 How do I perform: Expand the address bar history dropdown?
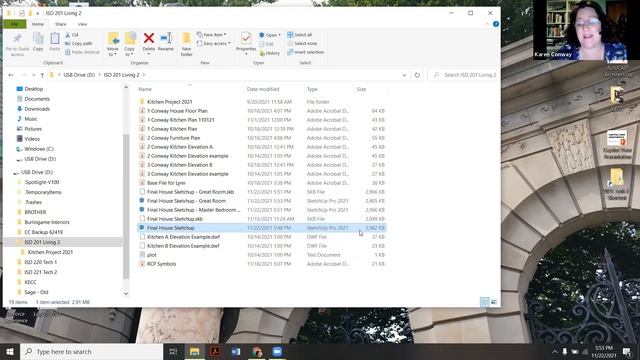point(404,75)
